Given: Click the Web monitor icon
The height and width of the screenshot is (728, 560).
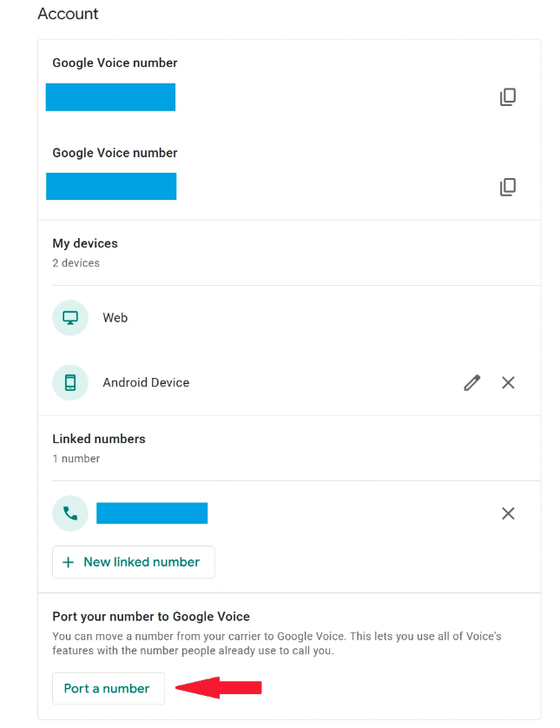Looking at the screenshot, I should click(x=70, y=318).
